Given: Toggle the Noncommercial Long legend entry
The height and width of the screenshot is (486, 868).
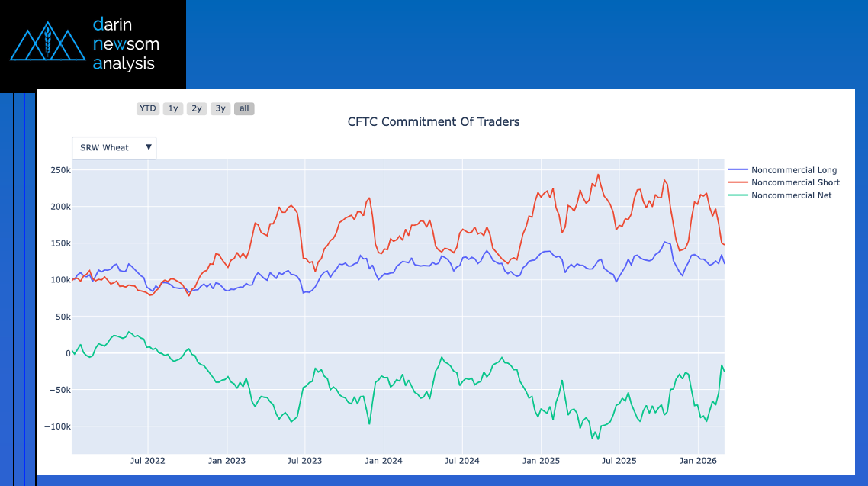Looking at the screenshot, I should 793,170.
